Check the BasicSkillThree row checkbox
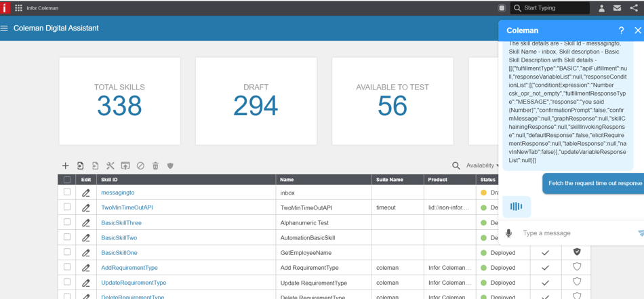This screenshot has height=299, width=644. click(x=67, y=222)
